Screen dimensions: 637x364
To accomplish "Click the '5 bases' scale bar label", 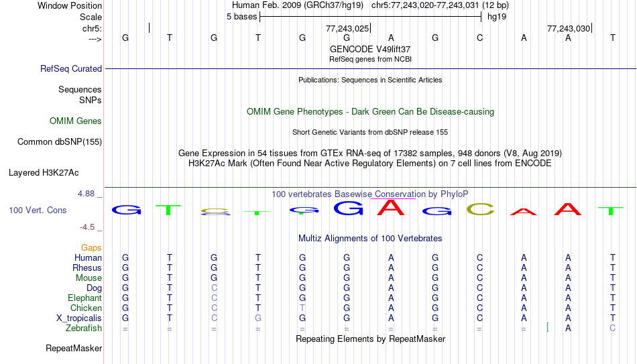I will click(x=241, y=17).
